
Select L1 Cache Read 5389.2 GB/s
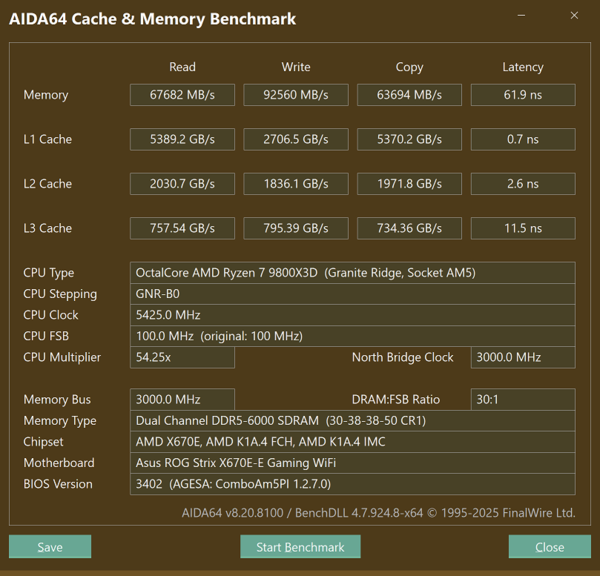point(182,139)
